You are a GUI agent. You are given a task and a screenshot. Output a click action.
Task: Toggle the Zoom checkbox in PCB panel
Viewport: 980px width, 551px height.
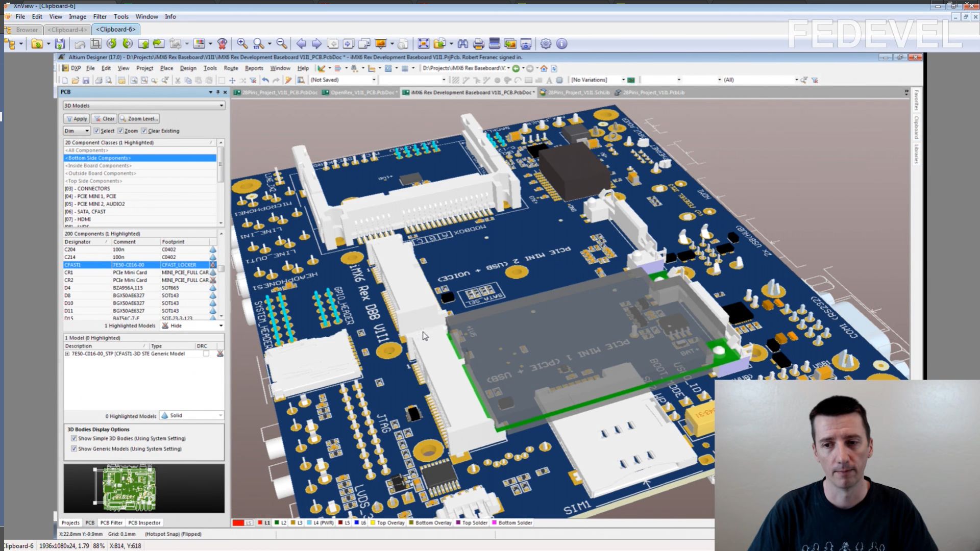click(x=121, y=131)
